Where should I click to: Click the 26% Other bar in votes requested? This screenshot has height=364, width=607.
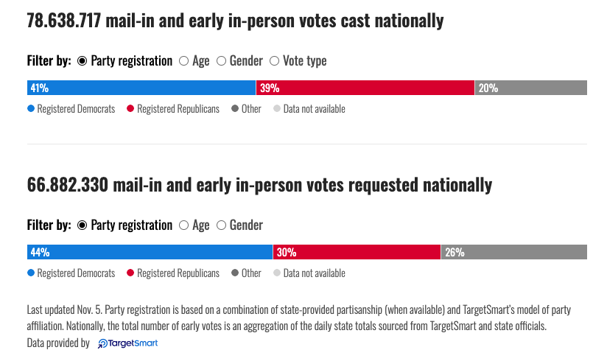[514, 252]
